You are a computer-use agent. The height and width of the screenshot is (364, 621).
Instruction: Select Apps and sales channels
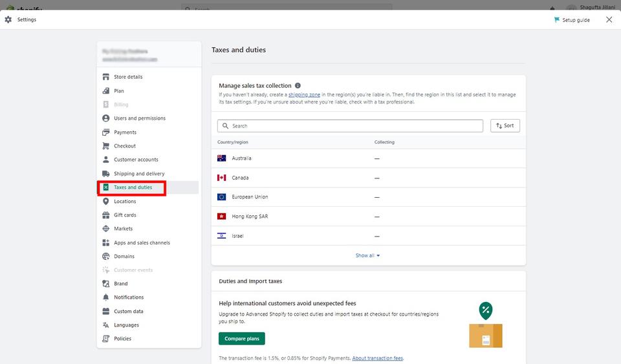(142, 242)
